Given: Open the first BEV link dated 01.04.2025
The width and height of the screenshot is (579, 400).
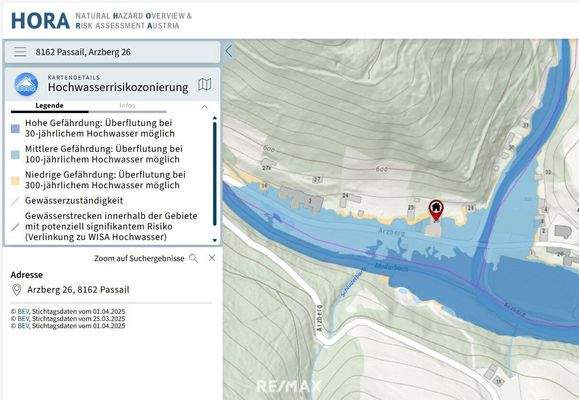Looking at the screenshot, I should 23,312.
